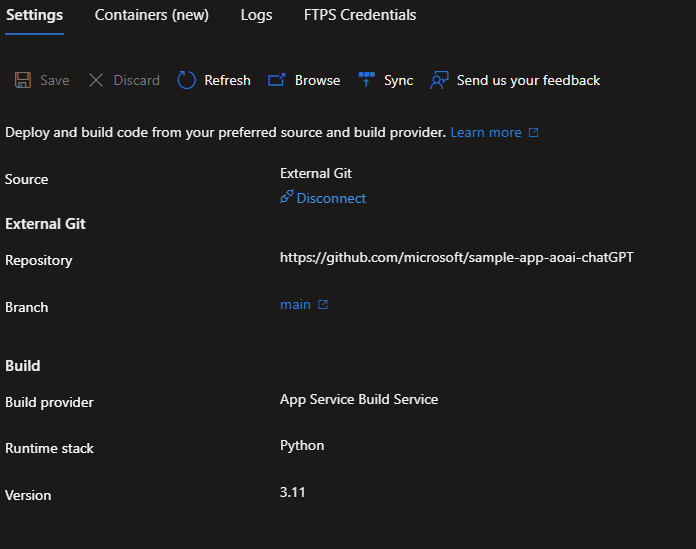Viewport: 696px width, 549px height.
Task: Select Send us your feedback text
Action: tap(528, 80)
